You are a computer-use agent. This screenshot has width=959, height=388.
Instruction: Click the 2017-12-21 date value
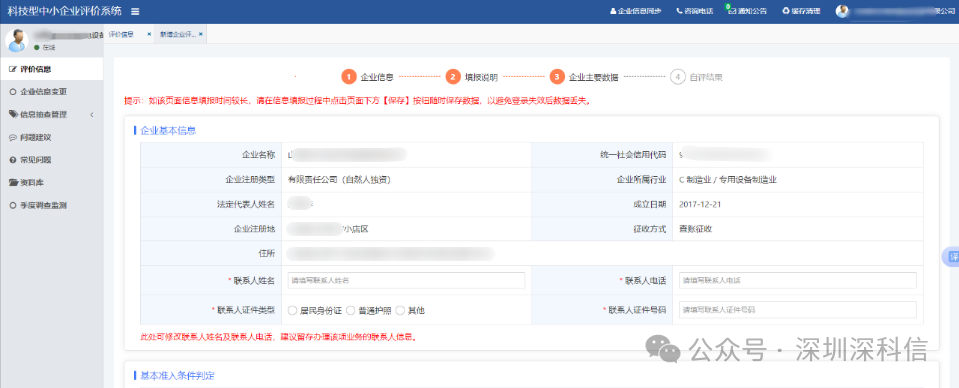700,204
